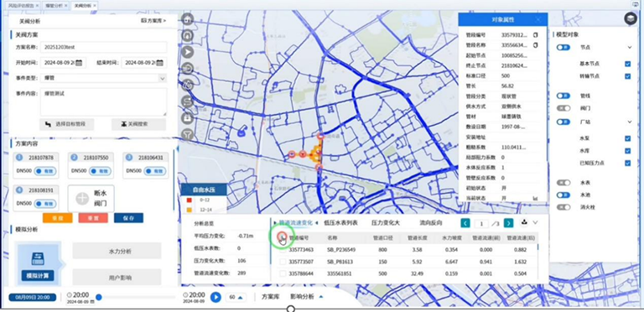This screenshot has width=644, height=312.
Task: Enable the 阀门 layer switch
Action: click(x=563, y=108)
